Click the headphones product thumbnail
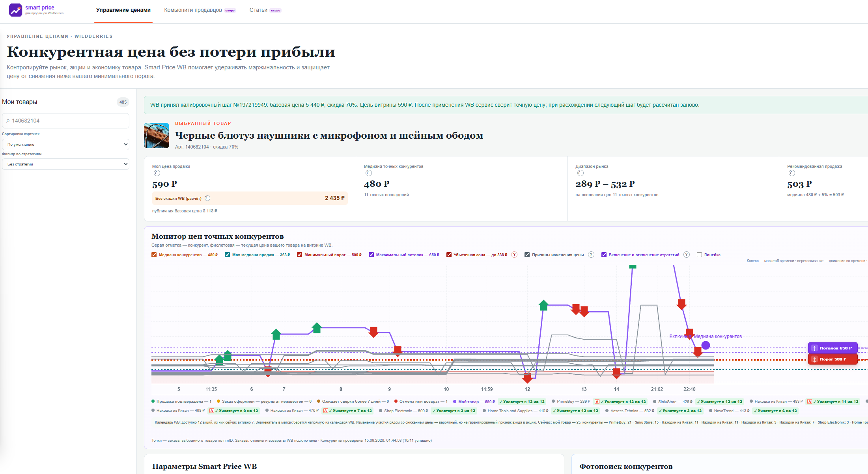The height and width of the screenshot is (474, 868). [x=157, y=136]
